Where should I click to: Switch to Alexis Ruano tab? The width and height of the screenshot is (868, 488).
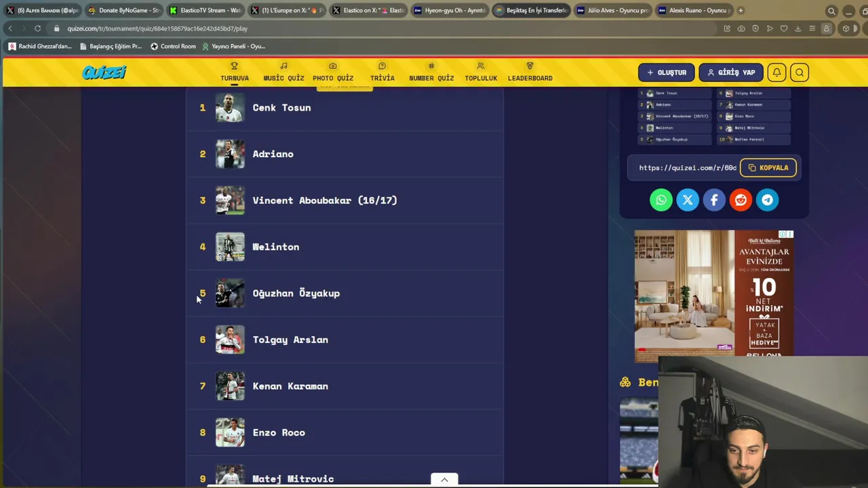694,10
